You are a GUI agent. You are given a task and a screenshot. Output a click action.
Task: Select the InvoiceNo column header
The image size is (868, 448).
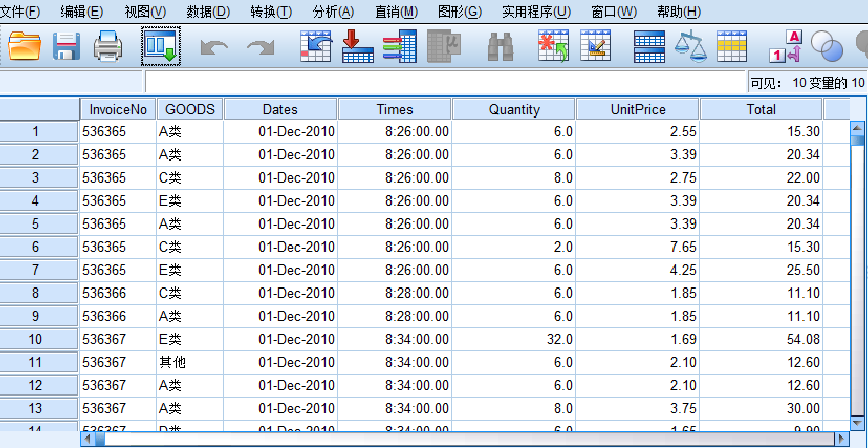[x=118, y=109]
